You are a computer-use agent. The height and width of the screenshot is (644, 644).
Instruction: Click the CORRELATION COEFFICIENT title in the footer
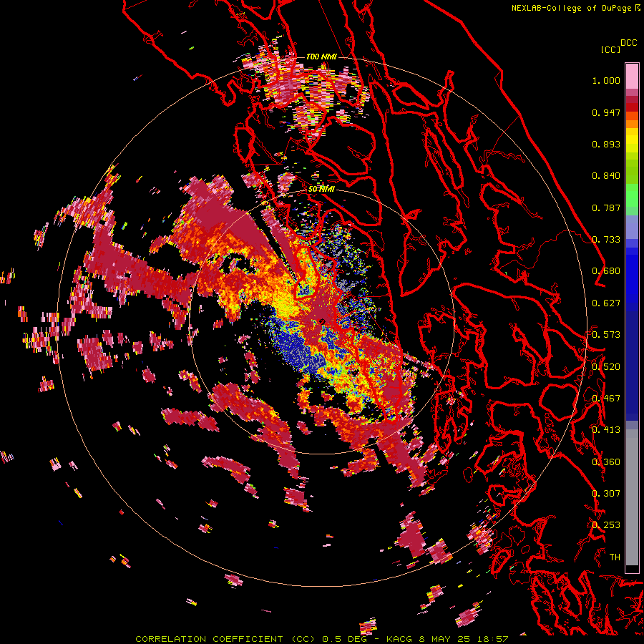point(209,639)
